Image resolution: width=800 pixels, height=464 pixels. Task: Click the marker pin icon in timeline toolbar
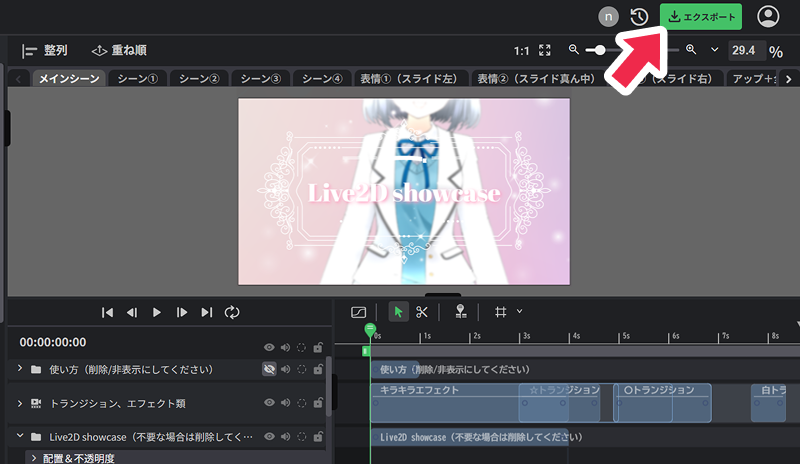click(x=460, y=312)
